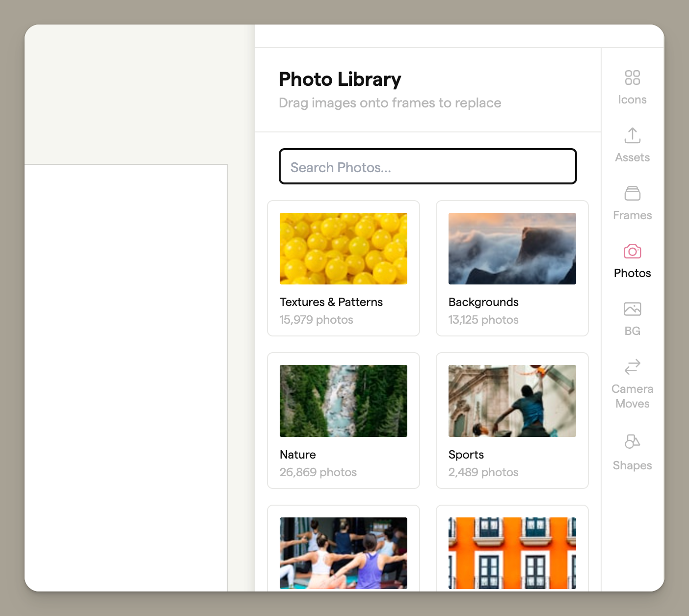Image resolution: width=689 pixels, height=616 pixels.
Task: Open the Icons panel icon
Action: (632, 77)
